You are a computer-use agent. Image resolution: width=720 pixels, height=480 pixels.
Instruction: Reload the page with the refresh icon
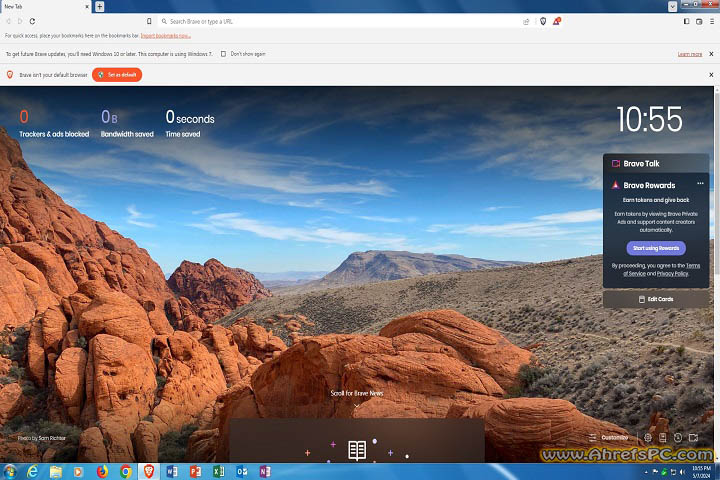(x=32, y=21)
